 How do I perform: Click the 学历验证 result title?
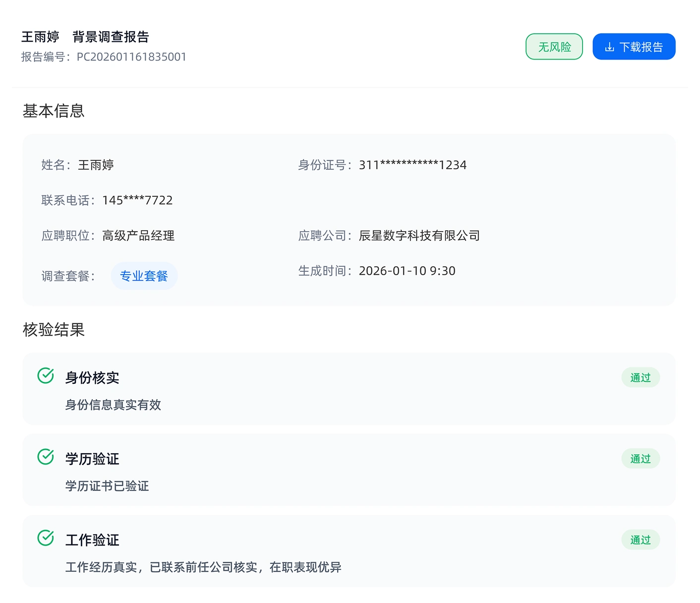[92, 459]
